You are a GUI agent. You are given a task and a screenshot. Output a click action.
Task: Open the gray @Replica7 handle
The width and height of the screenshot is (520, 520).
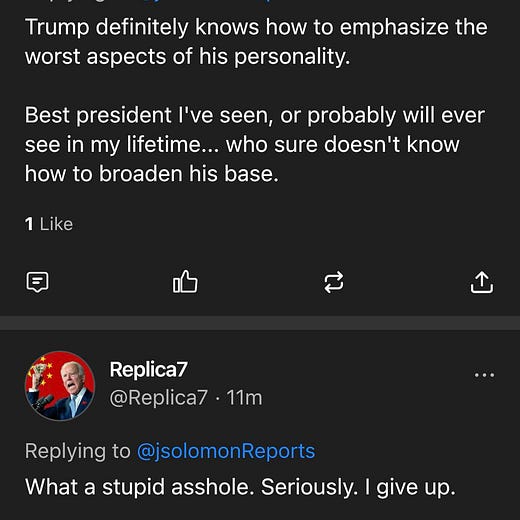pos(159,397)
